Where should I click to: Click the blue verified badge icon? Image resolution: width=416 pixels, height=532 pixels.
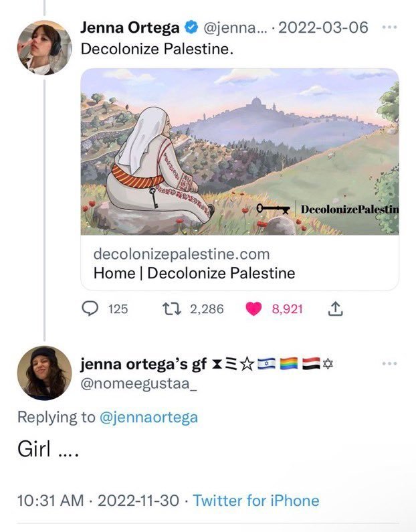[x=191, y=27]
